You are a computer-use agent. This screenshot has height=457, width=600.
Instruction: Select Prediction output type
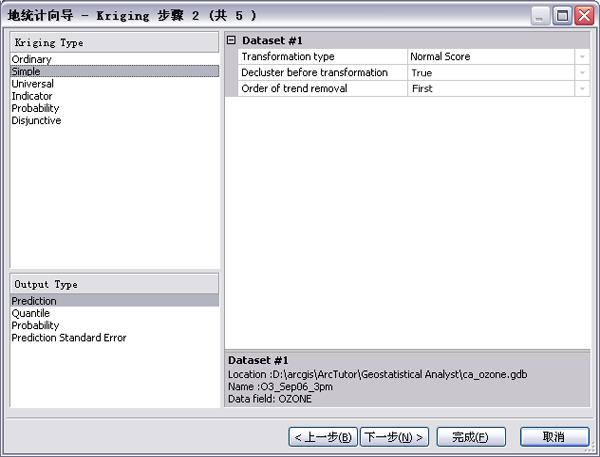[34, 301]
